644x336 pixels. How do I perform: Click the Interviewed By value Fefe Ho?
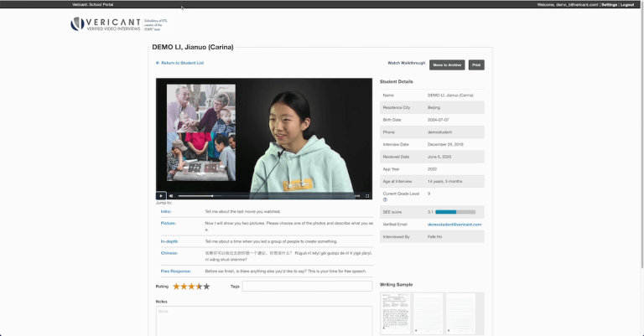pos(434,237)
